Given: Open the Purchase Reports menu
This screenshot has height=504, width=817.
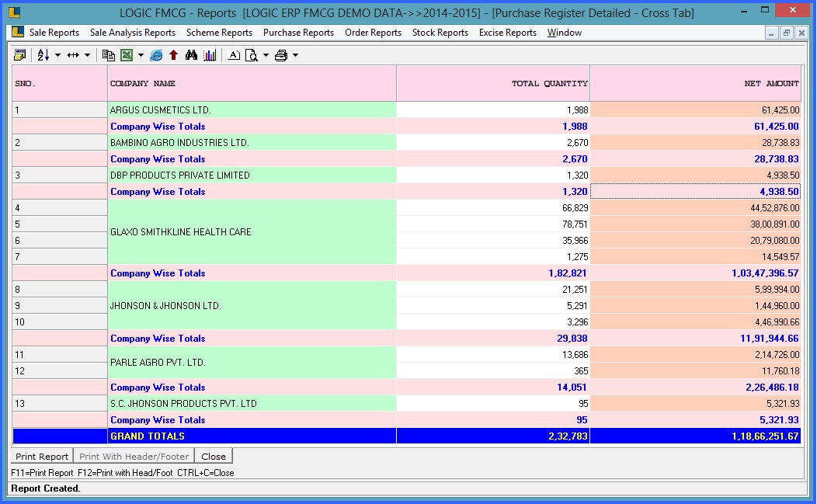Looking at the screenshot, I should click(x=298, y=33).
